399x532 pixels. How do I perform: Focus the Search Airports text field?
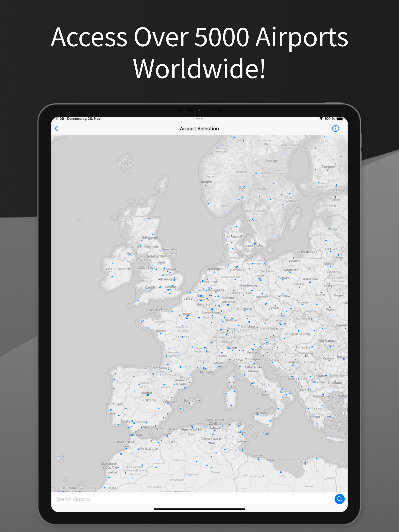[192, 499]
